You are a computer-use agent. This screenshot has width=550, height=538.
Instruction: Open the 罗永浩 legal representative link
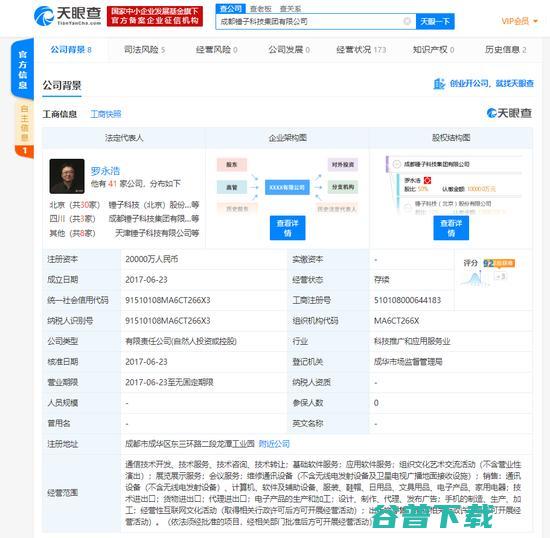(105, 171)
